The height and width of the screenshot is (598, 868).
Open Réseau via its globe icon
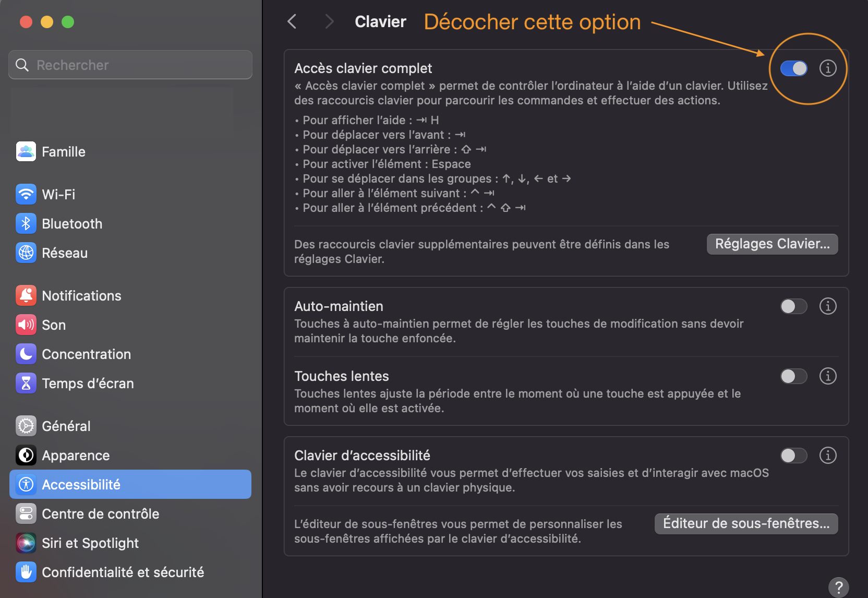coord(26,253)
